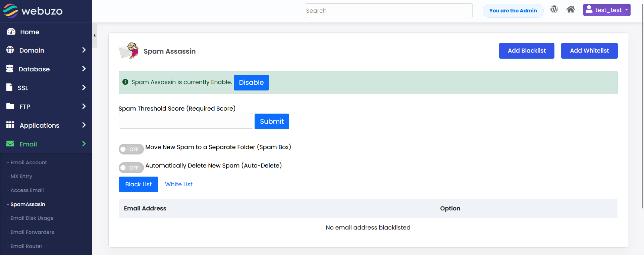Collapse the sidebar with the arrow handle
This screenshot has width=644, height=255.
95,35
